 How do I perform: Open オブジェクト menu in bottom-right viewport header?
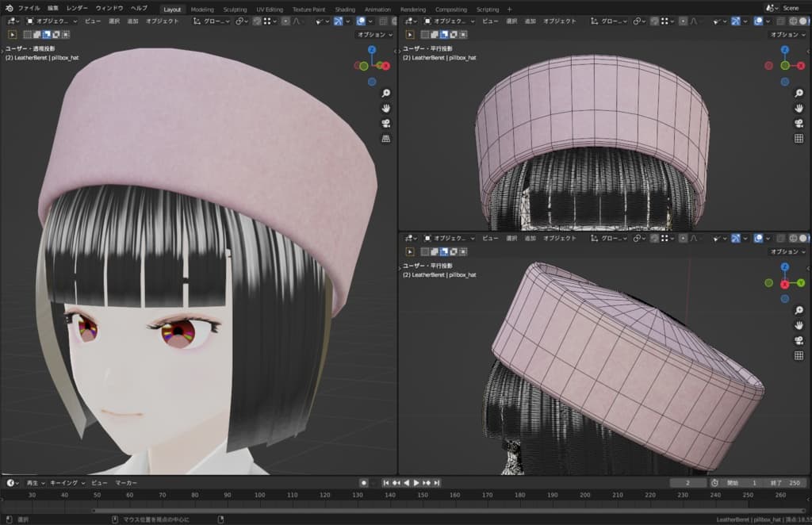[560, 238]
